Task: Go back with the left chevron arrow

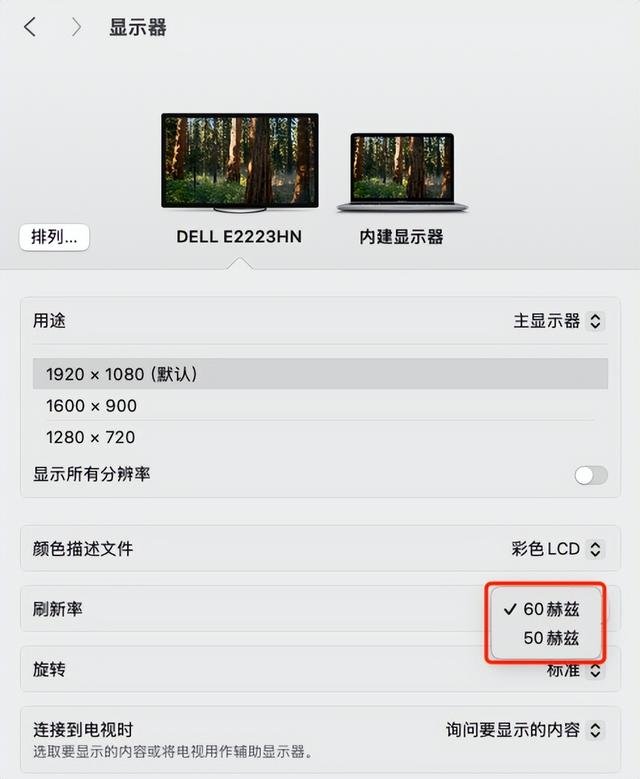Action: tap(30, 27)
